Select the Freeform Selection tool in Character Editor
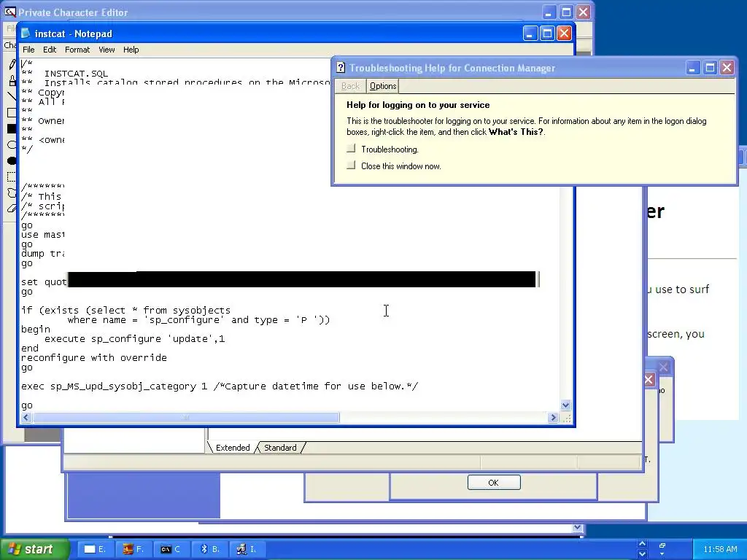This screenshot has width=747, height=560. [12, 192]
